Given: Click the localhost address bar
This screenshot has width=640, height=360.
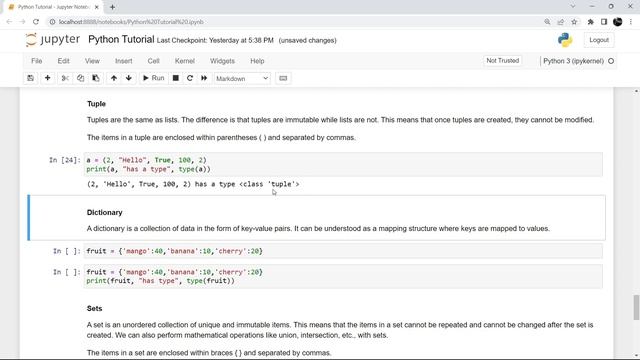Looking at the screenshot, I should [294, 22].
